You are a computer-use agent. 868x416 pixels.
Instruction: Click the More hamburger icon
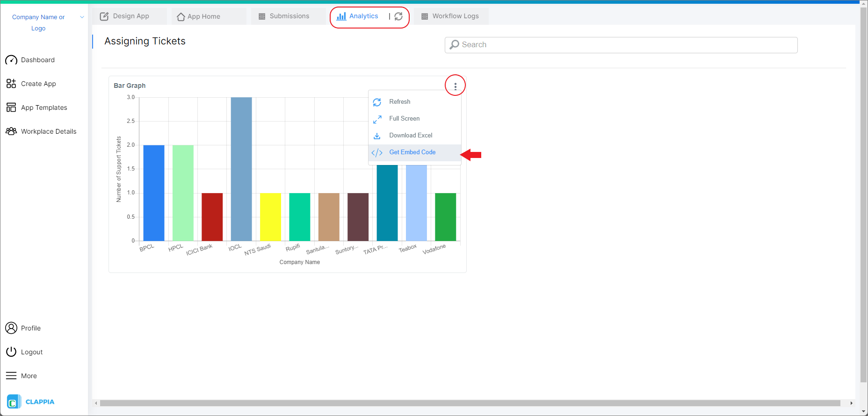tap(11, 376)
